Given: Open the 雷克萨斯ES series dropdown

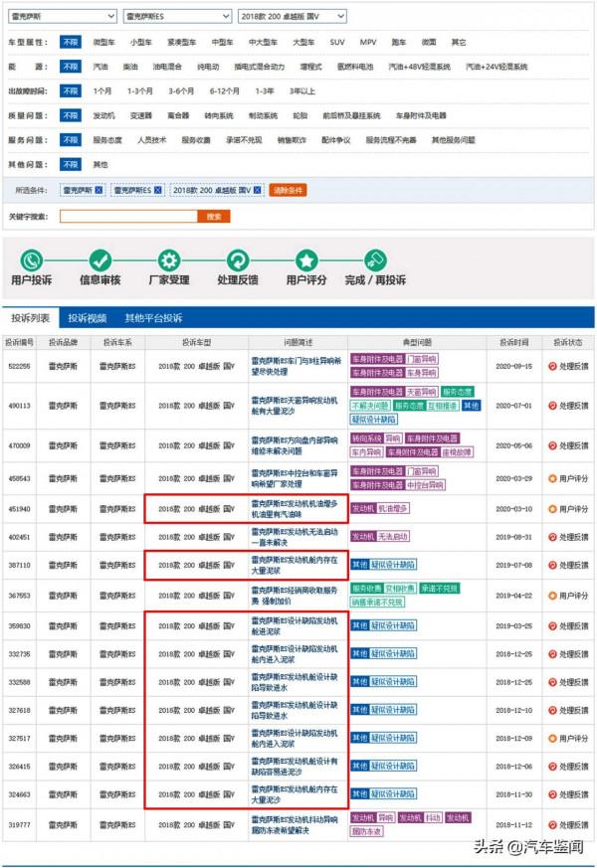Looking at the screenshot, I should pyautogui.click(x=175, y=17).
